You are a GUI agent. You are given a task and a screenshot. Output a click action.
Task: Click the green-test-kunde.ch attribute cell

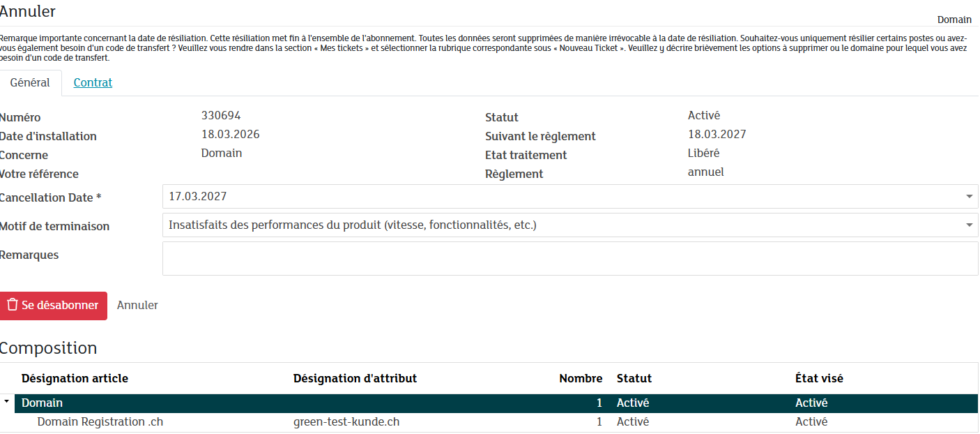coord(346,422)
